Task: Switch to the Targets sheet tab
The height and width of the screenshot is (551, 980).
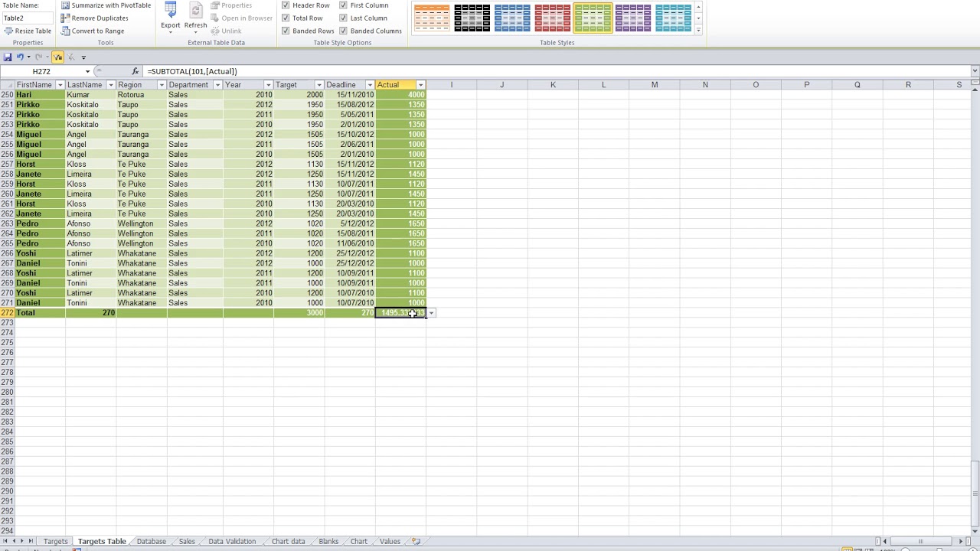Action: click(x=55, y=542)
